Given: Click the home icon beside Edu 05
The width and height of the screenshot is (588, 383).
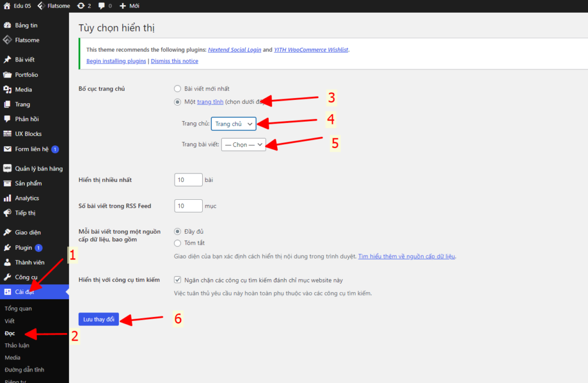Looking at the screenshot, I should (7, 6).
